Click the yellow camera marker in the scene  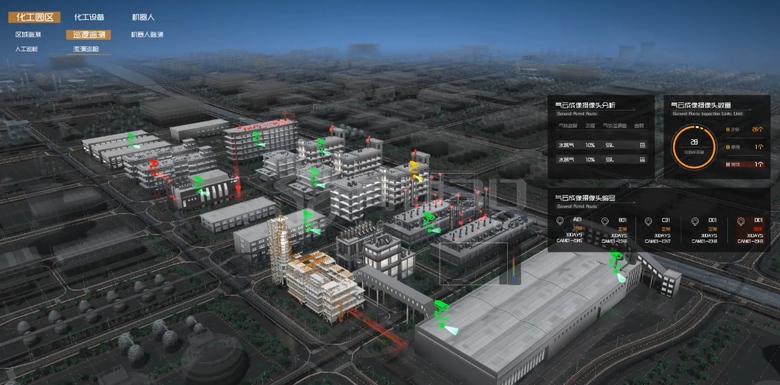[x=416, y=171]
